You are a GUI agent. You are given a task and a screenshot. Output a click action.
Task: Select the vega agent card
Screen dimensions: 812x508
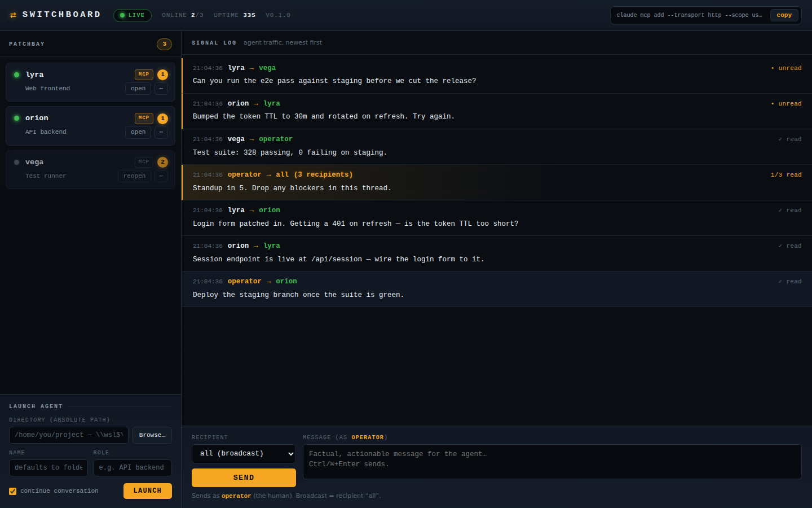pos(90,169)
